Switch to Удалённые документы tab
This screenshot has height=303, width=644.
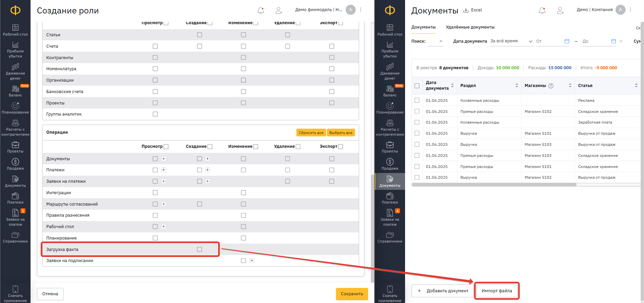470,27
